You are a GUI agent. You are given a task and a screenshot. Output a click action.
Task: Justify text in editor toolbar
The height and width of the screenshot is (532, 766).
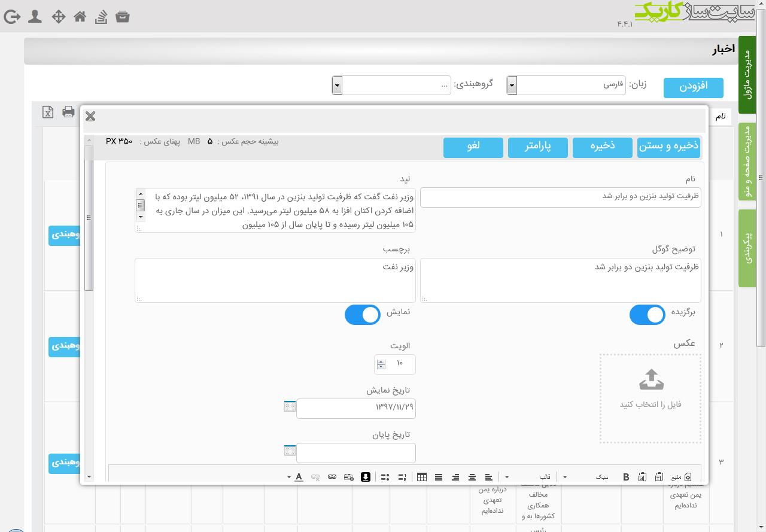[x=439, y=477]
